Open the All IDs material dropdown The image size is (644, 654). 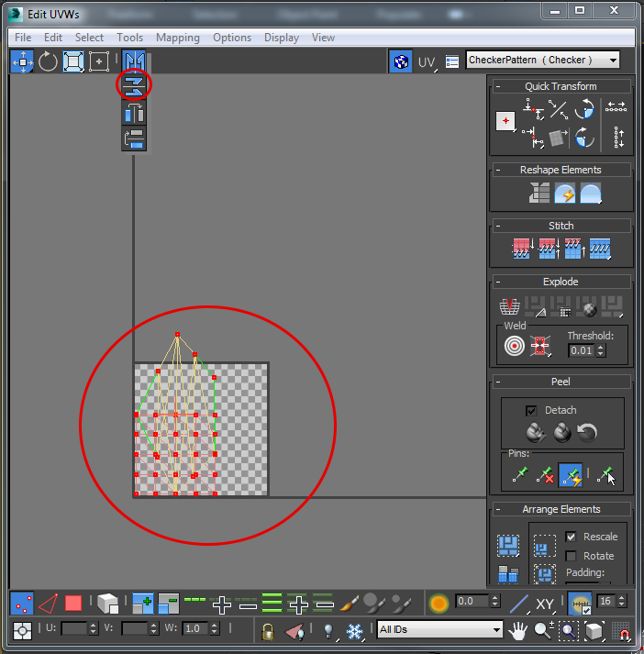click(439, 629)
